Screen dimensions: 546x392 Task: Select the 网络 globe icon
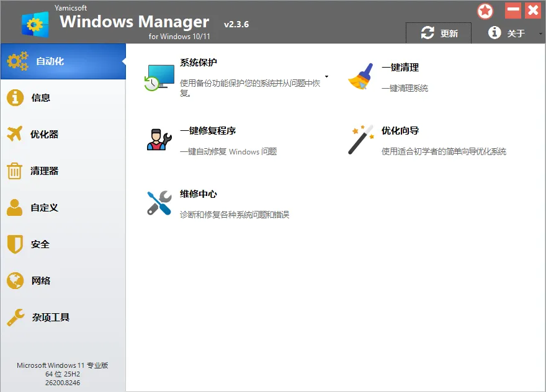(x=15, y=280)
